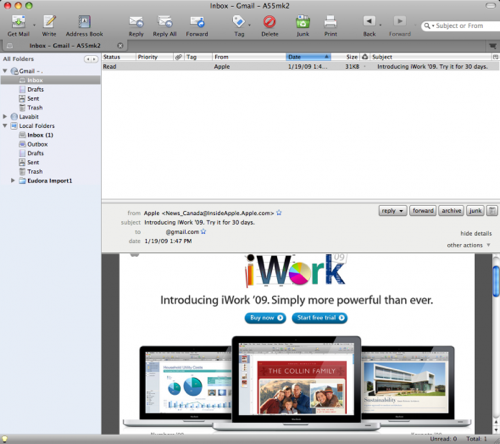Select the Apple iWork '09 message row
The height and width of the screenshot is (444, 500).
[300, 67]
